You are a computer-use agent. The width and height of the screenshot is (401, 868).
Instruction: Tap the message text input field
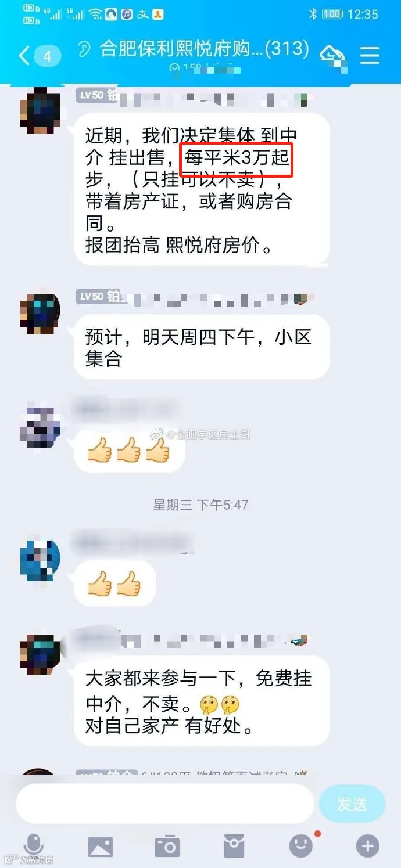165,804
